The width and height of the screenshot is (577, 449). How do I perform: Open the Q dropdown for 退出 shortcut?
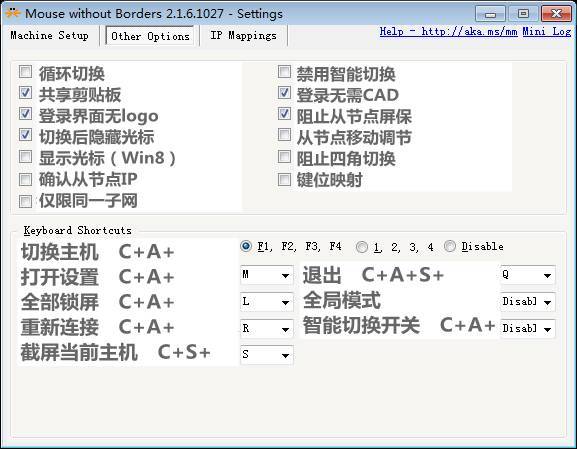pyautogui.click(x=528, y=275)
